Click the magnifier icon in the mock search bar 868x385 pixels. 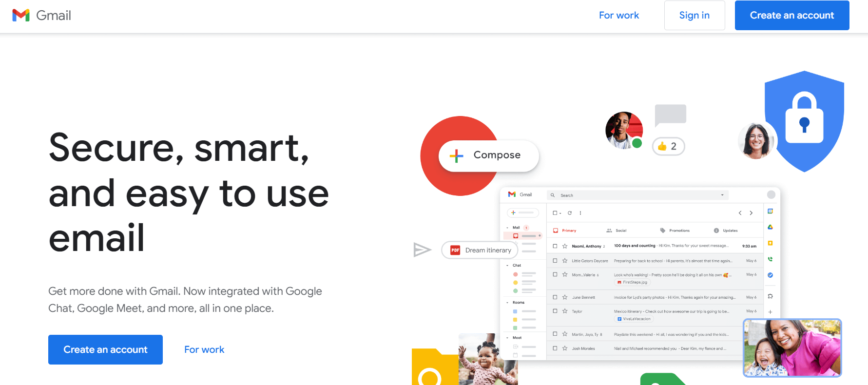tap(553, 195)
